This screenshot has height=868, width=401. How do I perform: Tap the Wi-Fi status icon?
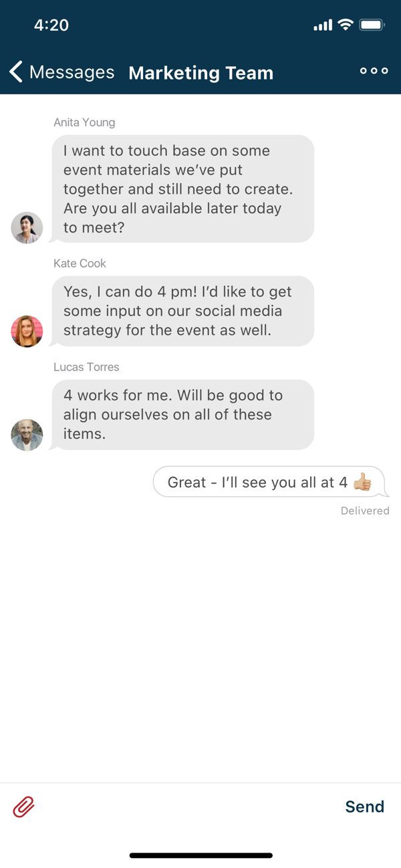[346, 25]
